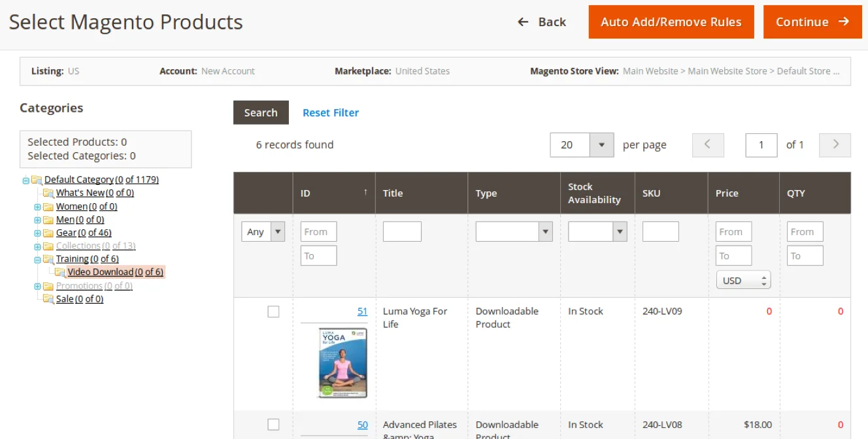The height and width of the screenshot is (439, 868).
Task: Check the Luma Yoga For Life product checkbox
Action: [x=273, y=312]
